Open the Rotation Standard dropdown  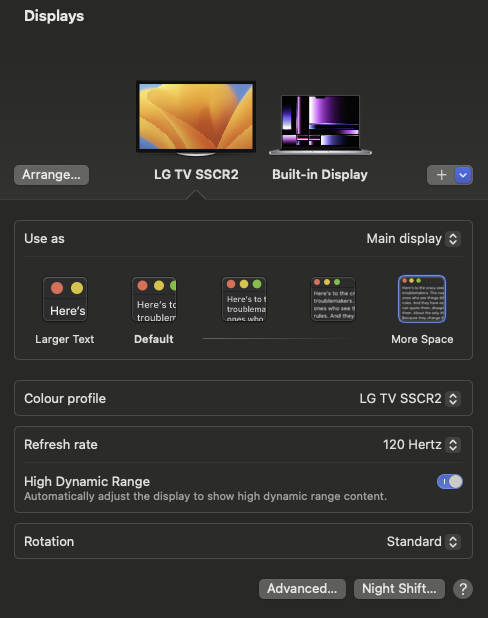pos(424,542)
